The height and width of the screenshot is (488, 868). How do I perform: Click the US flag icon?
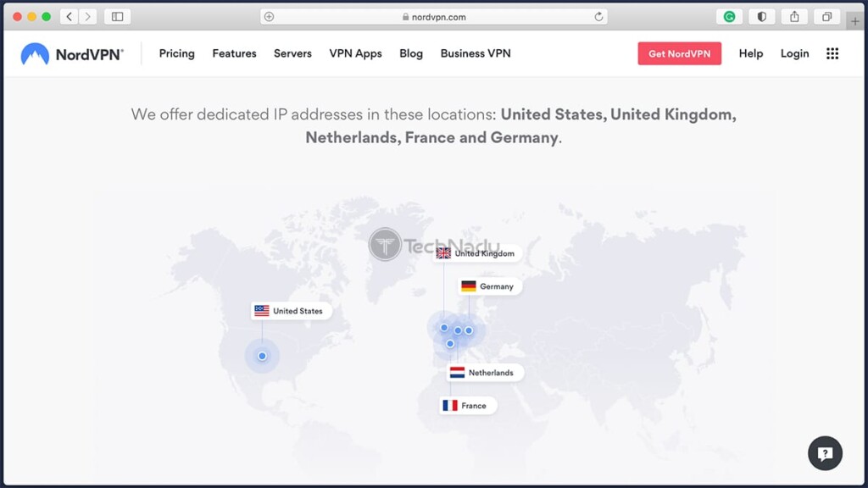(261, 311)
